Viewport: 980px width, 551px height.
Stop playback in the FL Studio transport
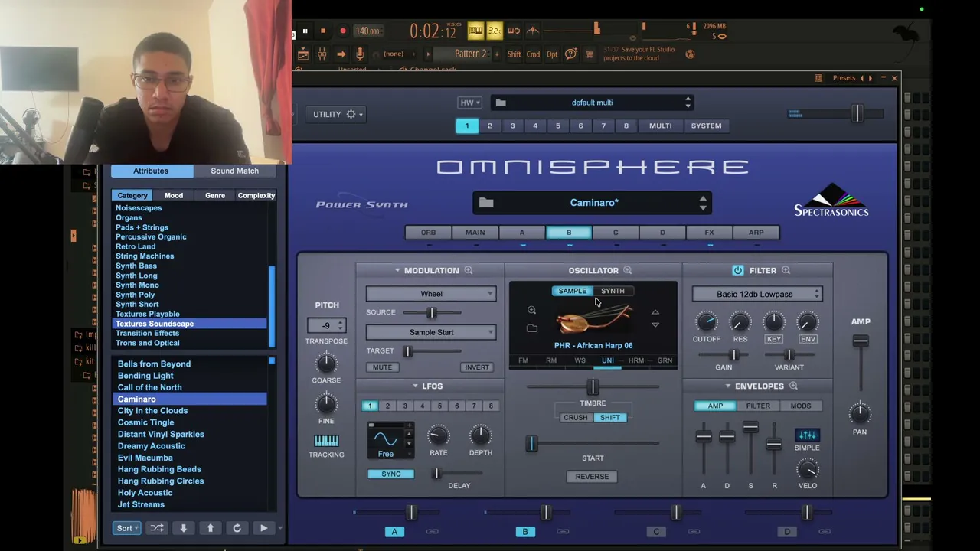tap(323, 31)
